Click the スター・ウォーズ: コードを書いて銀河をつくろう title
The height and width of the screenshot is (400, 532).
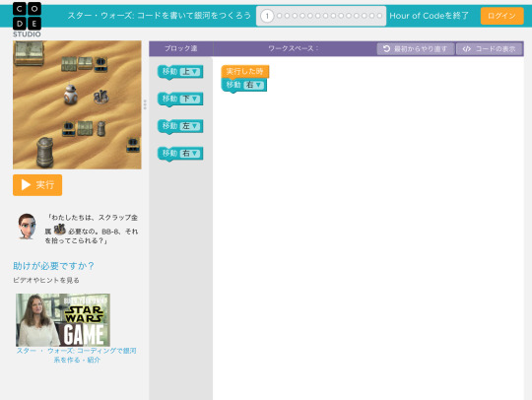[160, 16]
